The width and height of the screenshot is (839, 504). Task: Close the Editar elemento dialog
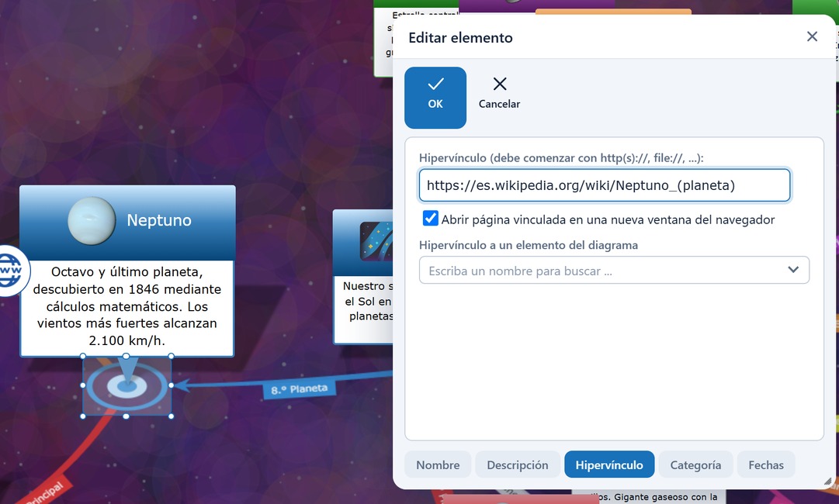(812, 36)
